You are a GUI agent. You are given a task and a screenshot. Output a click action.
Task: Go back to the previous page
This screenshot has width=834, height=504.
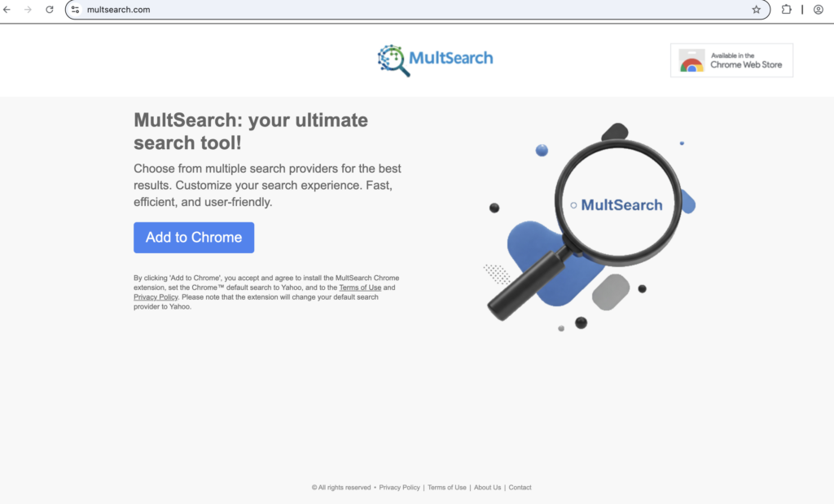tap(7, 10)
